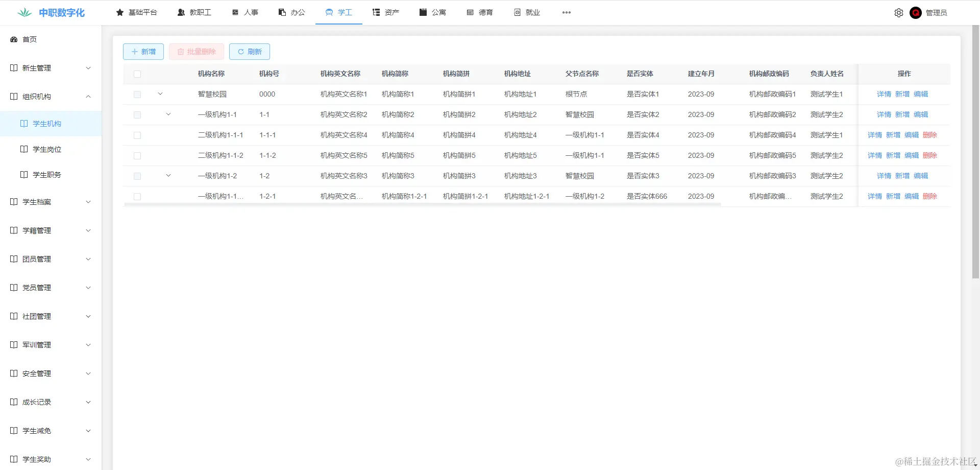Collapse the 一级机构1-2 tree row
Image resolution: width=980 pixels, height=470 pixels.
(168, 176)
